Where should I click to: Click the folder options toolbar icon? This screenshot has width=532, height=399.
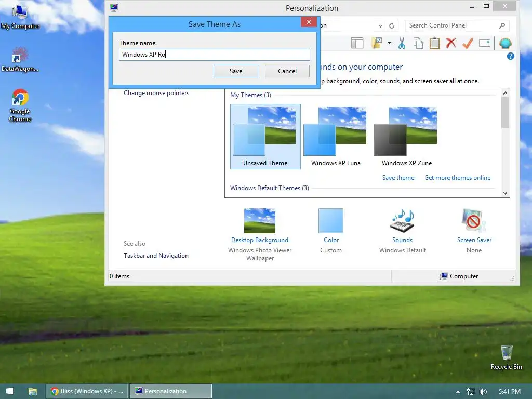(x=377, y=43)
